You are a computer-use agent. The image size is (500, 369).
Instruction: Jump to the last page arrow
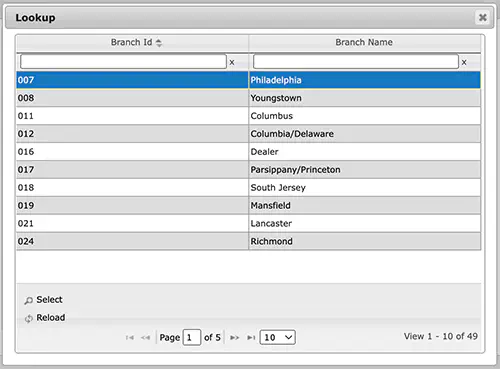[251, 338]
